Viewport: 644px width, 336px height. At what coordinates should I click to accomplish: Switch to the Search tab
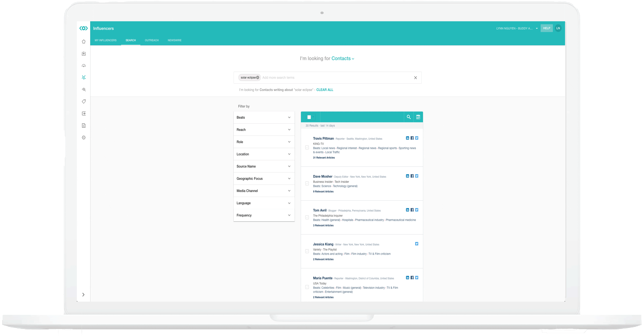[x=131, y=40]
